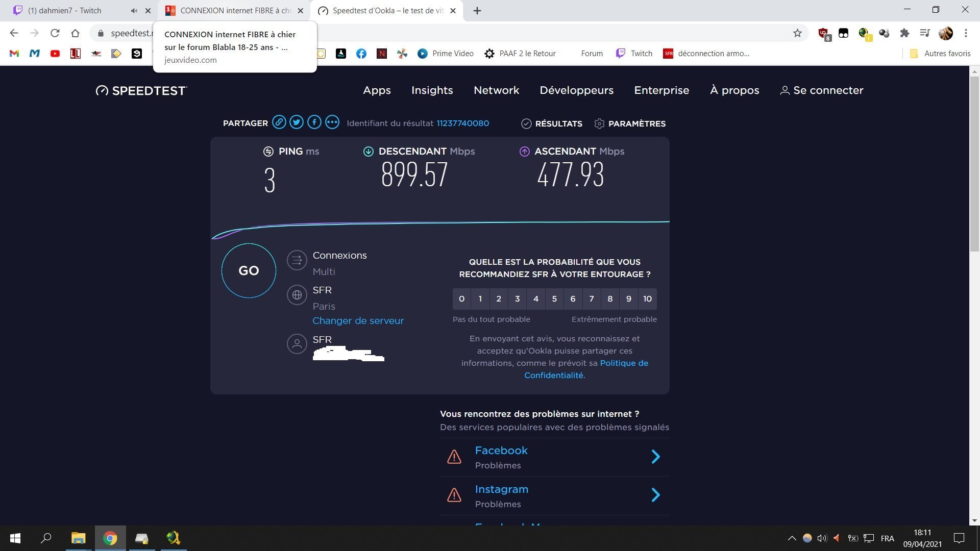This screenshot has width=980, height=551.
Task: Click the Paramètres gear icon
Action: (599, 124)
